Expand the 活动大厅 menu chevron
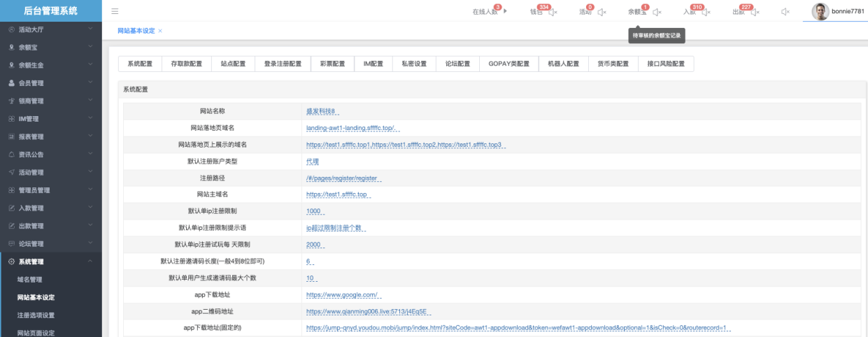Screen dimensions: 868x337 pyautogui.click(x=91, y=29)
